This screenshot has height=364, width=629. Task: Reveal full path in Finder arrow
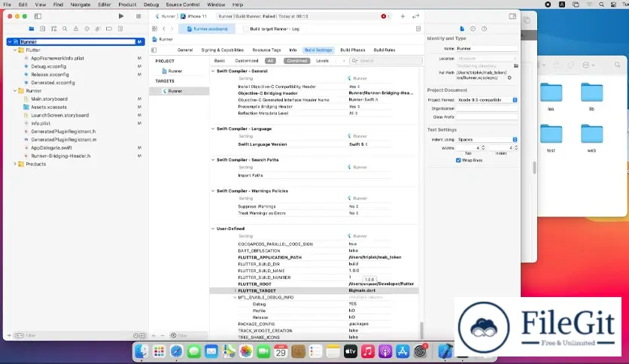click(509, 77)
